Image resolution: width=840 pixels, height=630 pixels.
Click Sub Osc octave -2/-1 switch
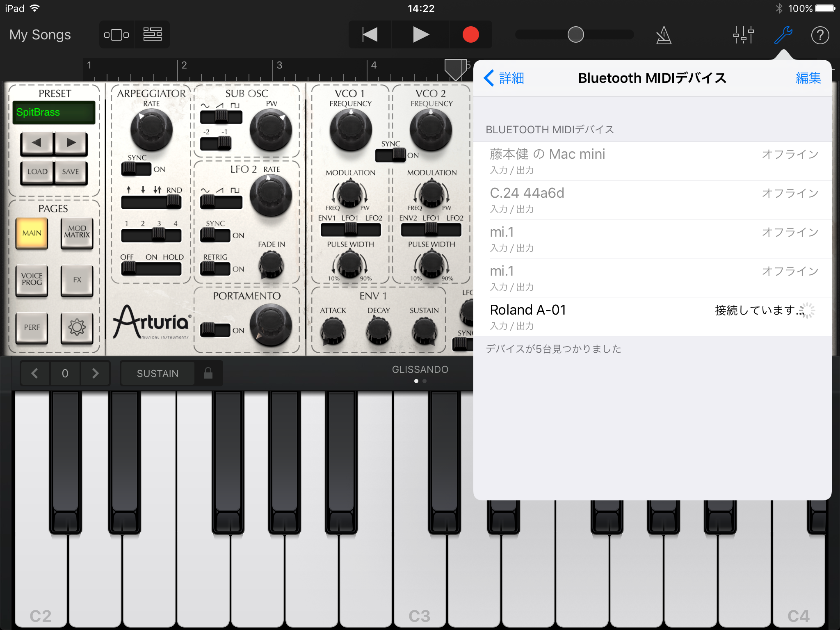pyautogui.click(x=216, y=143)
